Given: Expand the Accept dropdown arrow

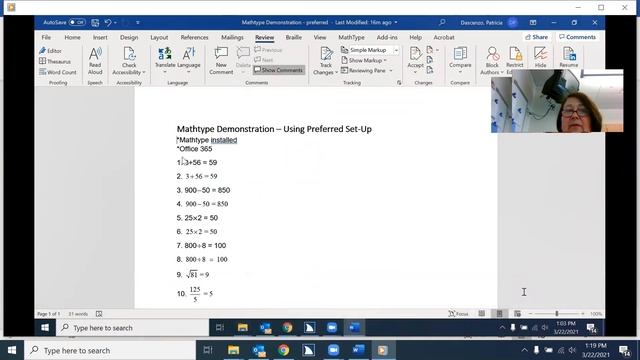Looking at the screenshot, I should 415,72.
